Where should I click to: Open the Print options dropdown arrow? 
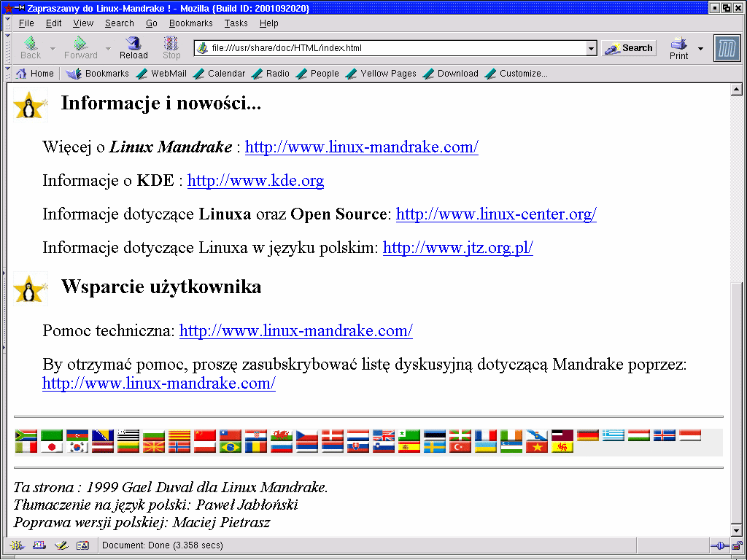tap(700, 49)
